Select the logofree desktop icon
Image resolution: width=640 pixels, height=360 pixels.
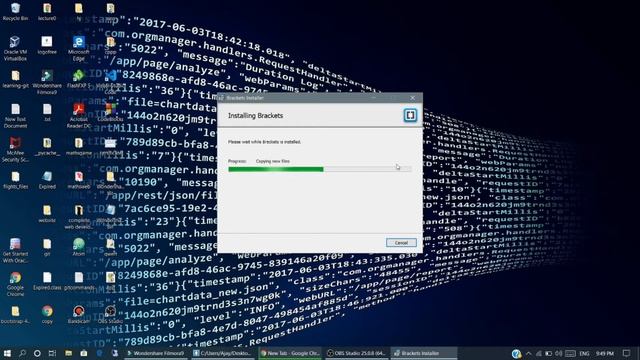tap(47, 45)
